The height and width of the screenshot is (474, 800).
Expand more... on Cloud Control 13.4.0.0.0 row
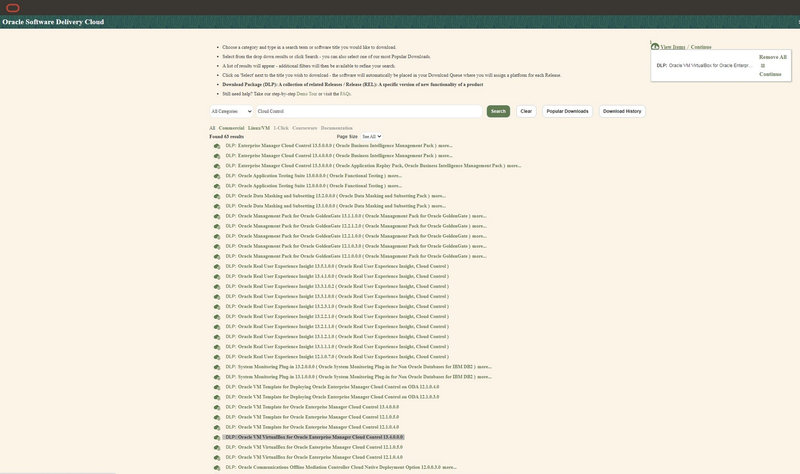point(445,156)
